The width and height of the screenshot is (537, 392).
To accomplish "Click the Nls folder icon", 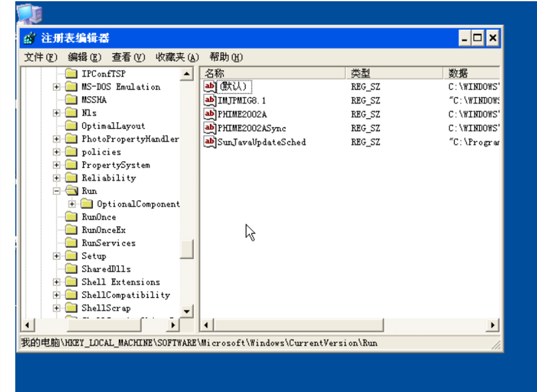I will click(71, 113).
